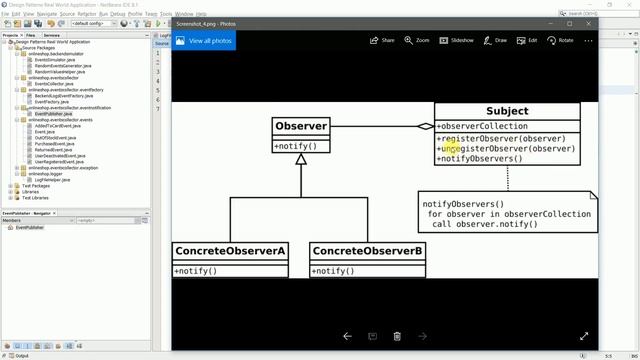Expand Libraries tree node
640x360 pixels.
11,192
